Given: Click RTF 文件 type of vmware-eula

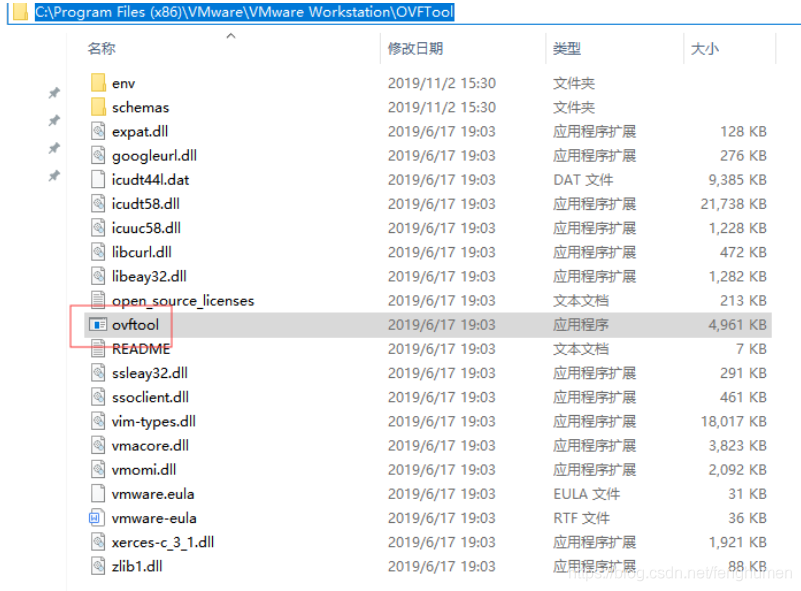Looking at the screenshot, I should click(581, 518).
